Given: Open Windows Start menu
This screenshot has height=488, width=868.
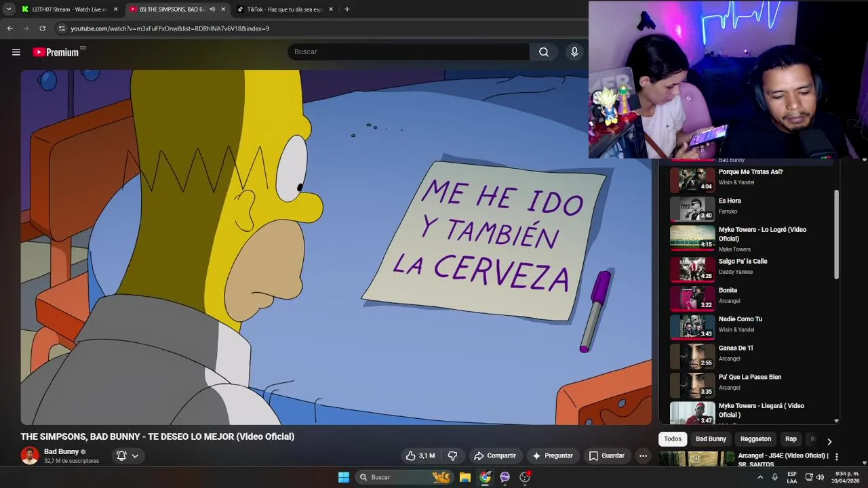Looking at the screenshot, I should pos(344,477).
